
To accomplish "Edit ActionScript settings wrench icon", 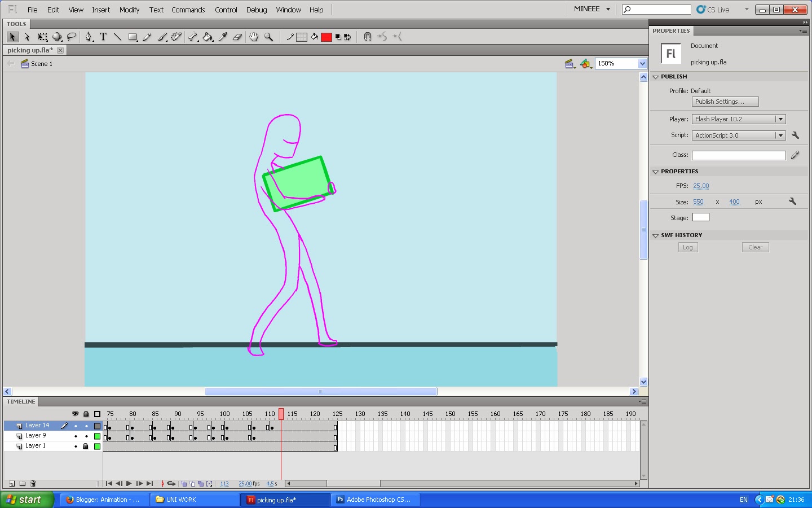I will 795,135.
